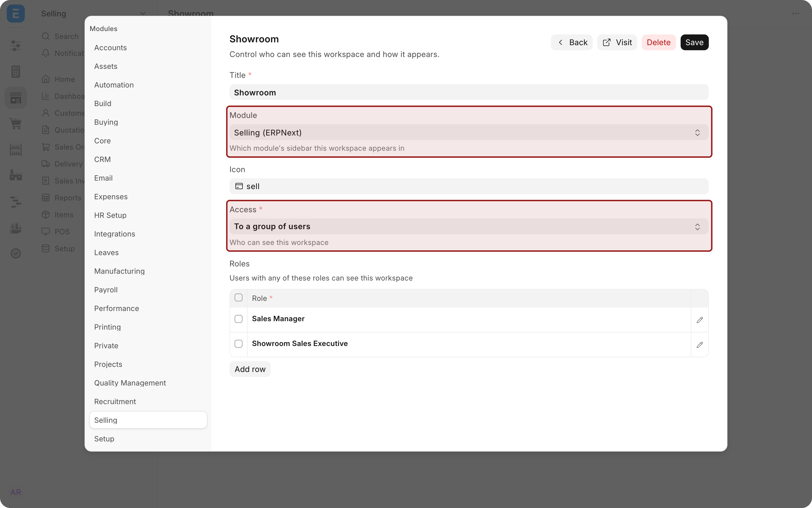Image resolution: width=812 pixels, height=508 pixels.
Task: Click the Quotation document icon in sidebar
Action: pos(46,130)
